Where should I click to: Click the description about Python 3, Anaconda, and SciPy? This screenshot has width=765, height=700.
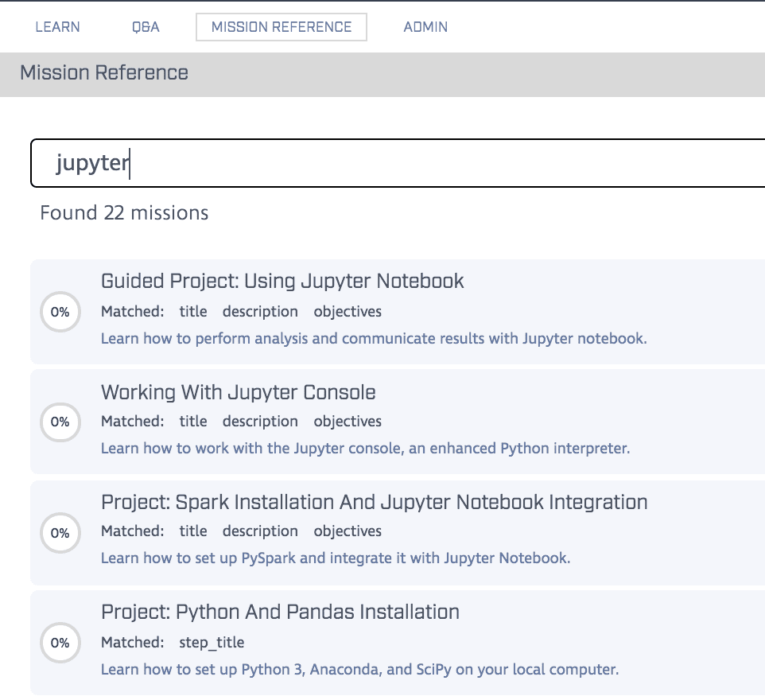click(359, 669)
